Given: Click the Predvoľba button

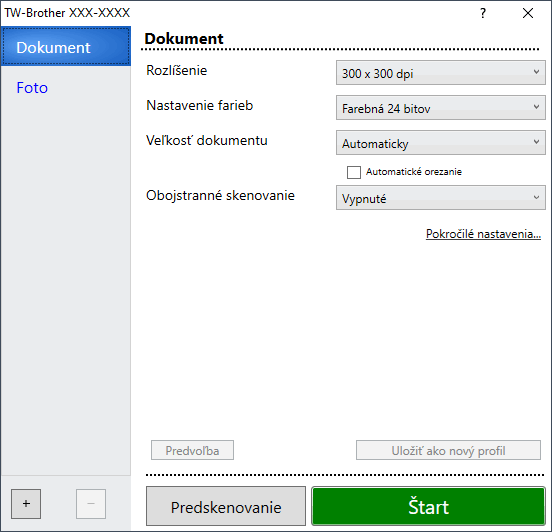Looking at the screenshot, I should point(192,450).
